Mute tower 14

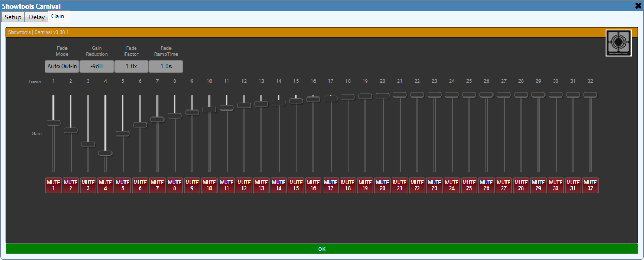pyautogui.click(x=279, y=185)
